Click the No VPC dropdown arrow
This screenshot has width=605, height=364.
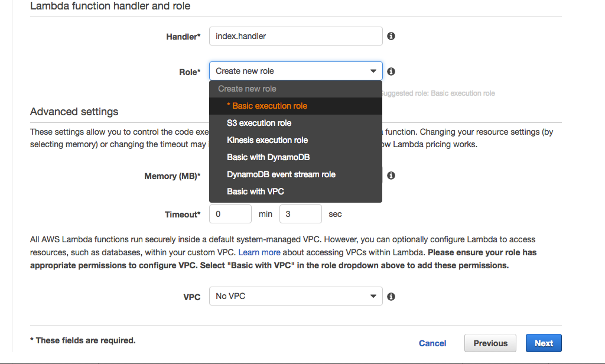coord(373,296)
